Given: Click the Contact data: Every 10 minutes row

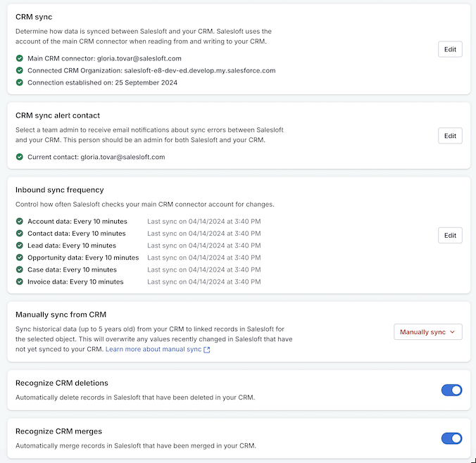Looking at the screenshot, I should tap(76, 234).
